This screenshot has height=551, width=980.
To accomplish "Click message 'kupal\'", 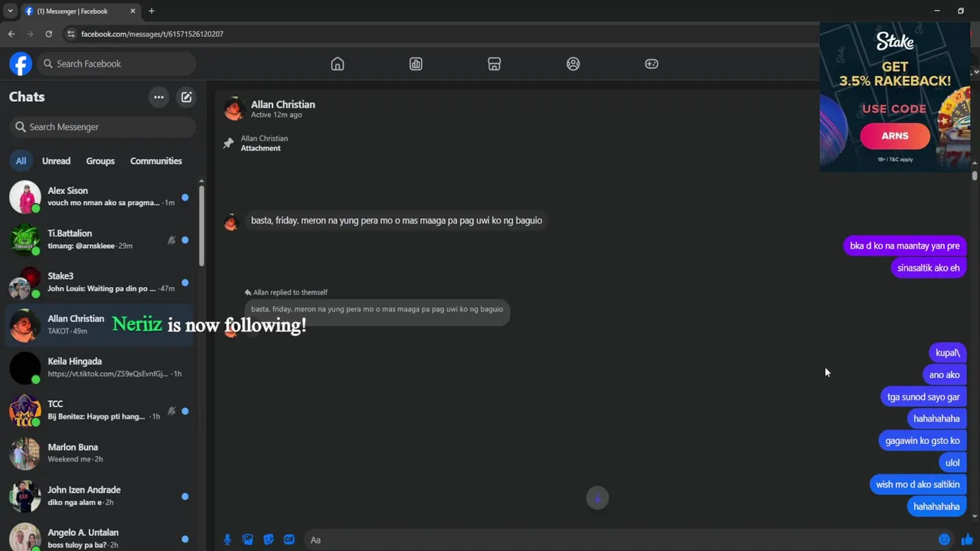I will tap(947, 353).
